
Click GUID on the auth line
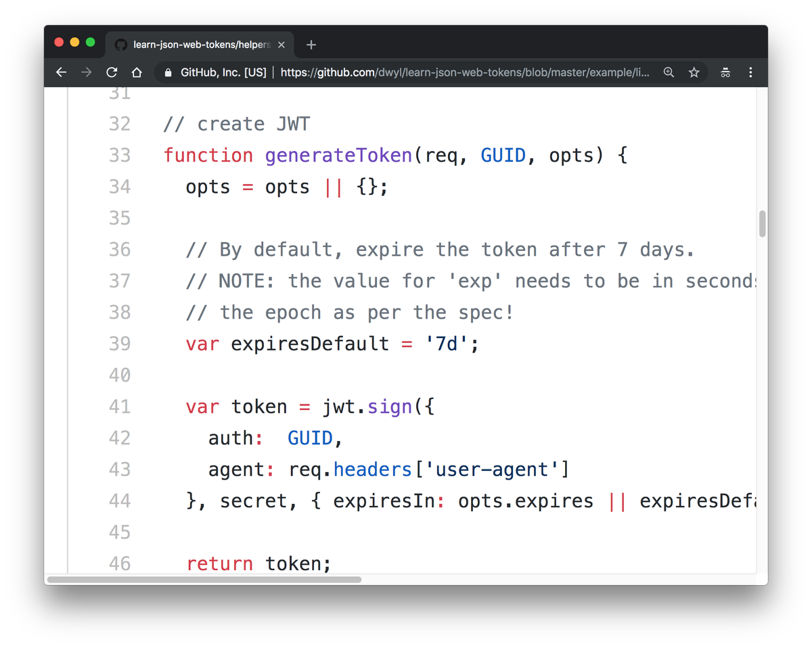(311, 438)
